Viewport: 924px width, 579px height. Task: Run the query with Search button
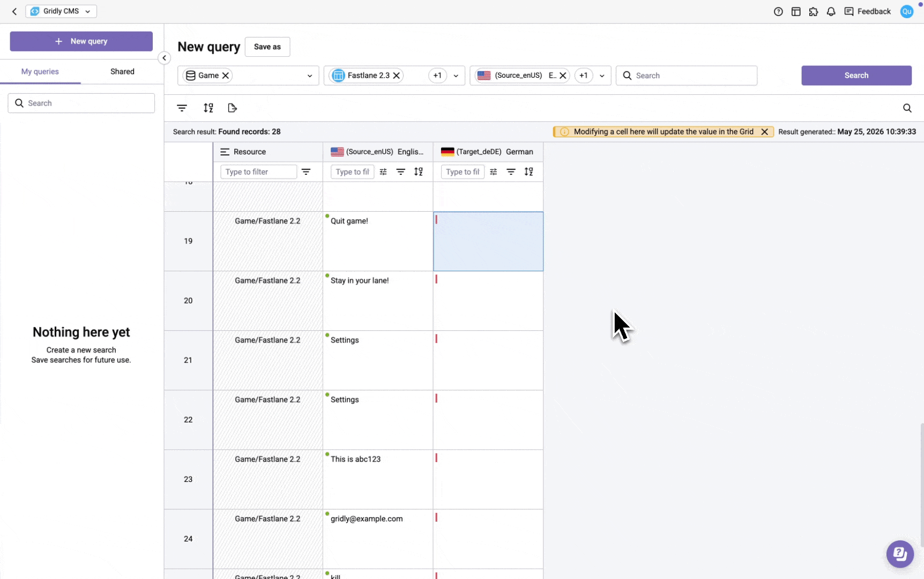(856, 76)
